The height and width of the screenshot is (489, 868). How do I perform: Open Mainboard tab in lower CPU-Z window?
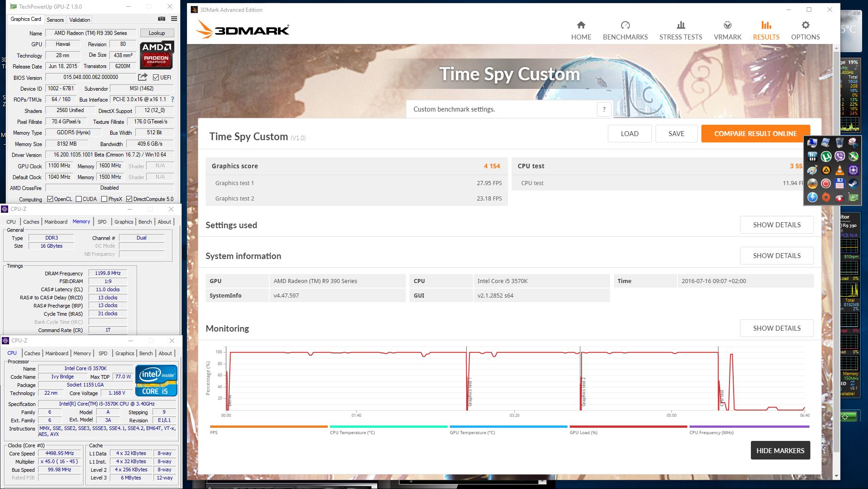click(x=57, y=353)
